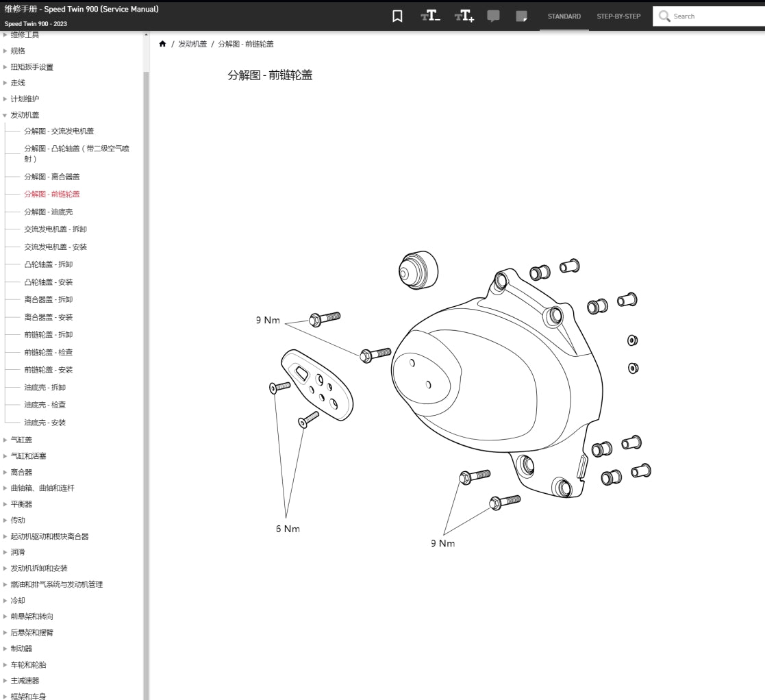The image size is (765, 700).
Task: Click the home icon in the breadcrumb
Action: 162,43
